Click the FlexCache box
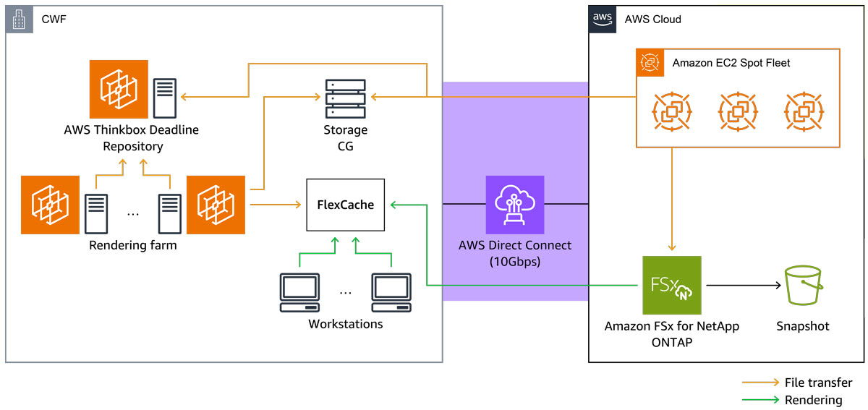868x410 pixels. (x=345, y=205)
